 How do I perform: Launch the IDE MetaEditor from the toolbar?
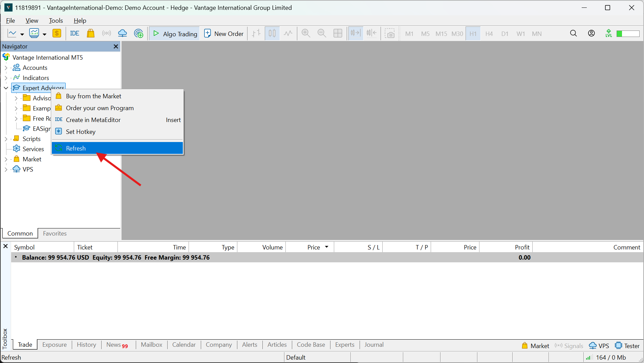74,33
